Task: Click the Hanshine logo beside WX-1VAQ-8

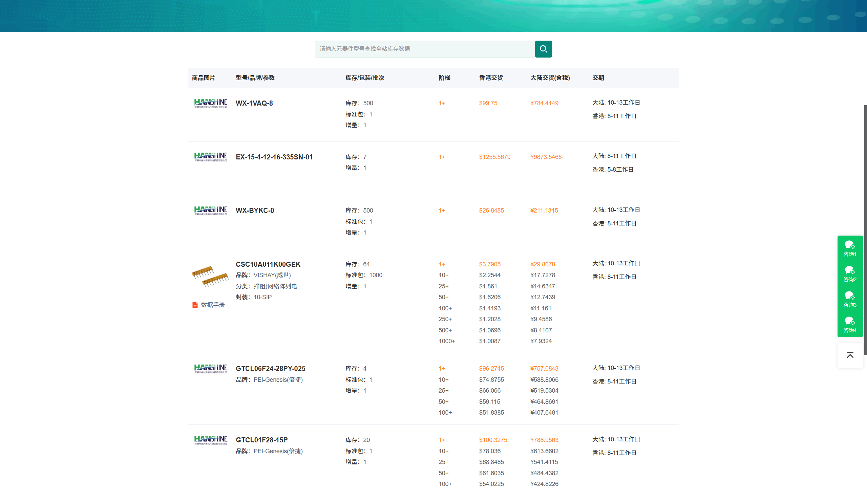Action: click(x=211, y=103)
